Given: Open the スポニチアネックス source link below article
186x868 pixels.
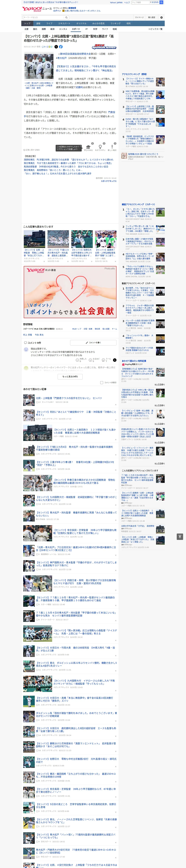Looking at the screenshot, I should [x=109, y=181].
